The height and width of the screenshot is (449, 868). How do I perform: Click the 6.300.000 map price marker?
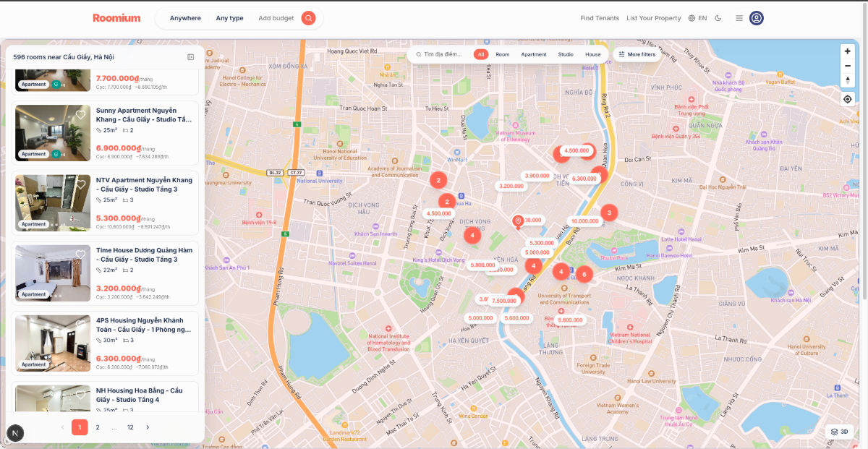pos(584,179)
